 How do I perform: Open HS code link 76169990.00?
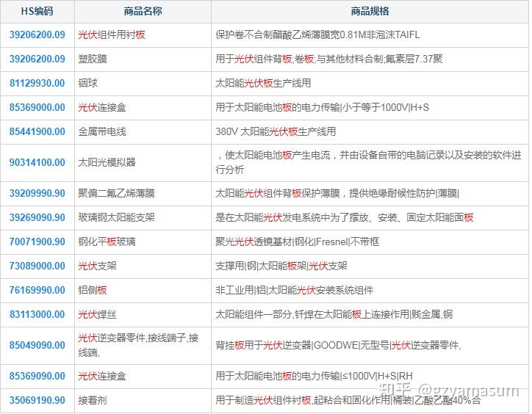click(x=37, y=290)
